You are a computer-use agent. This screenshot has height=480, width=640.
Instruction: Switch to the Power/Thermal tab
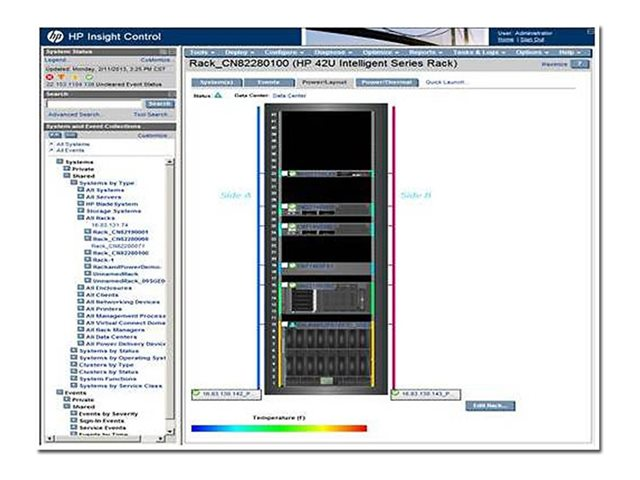(385, 82)
